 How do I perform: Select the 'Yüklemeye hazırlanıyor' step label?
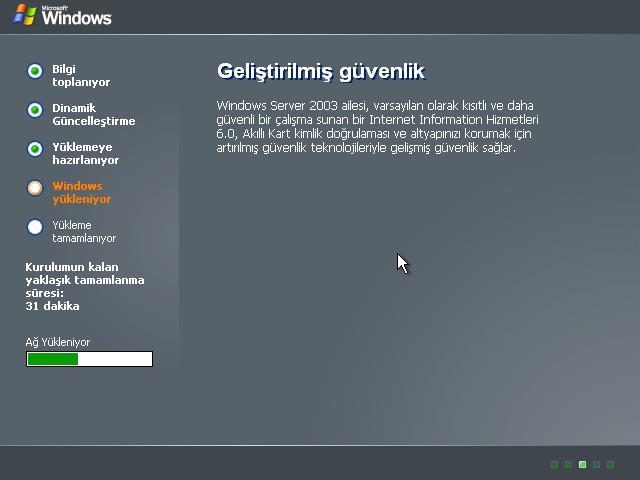[85, 153]
